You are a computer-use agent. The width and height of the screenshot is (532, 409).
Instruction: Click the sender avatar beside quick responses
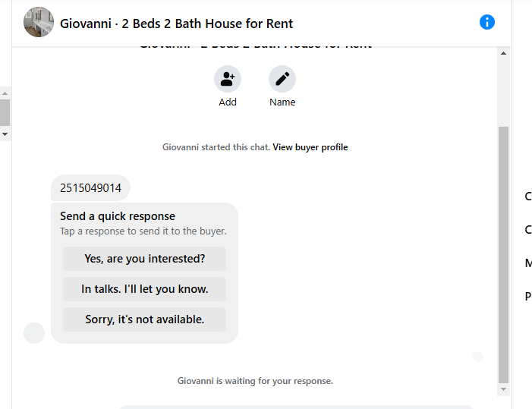34,333
